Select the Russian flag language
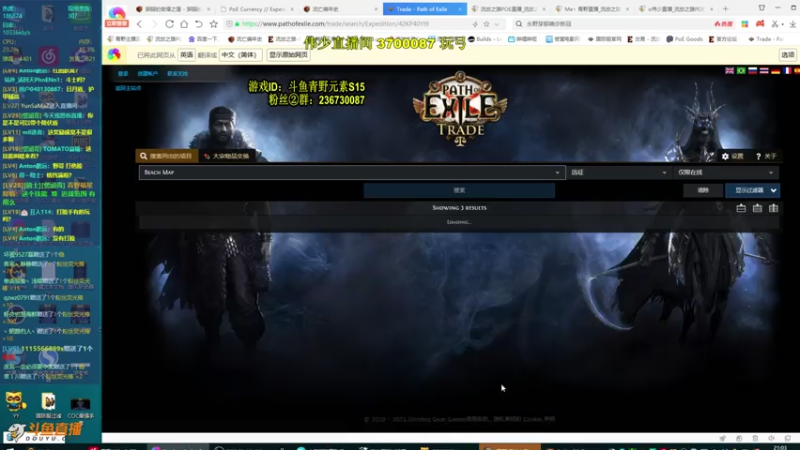 coord(753,70)
